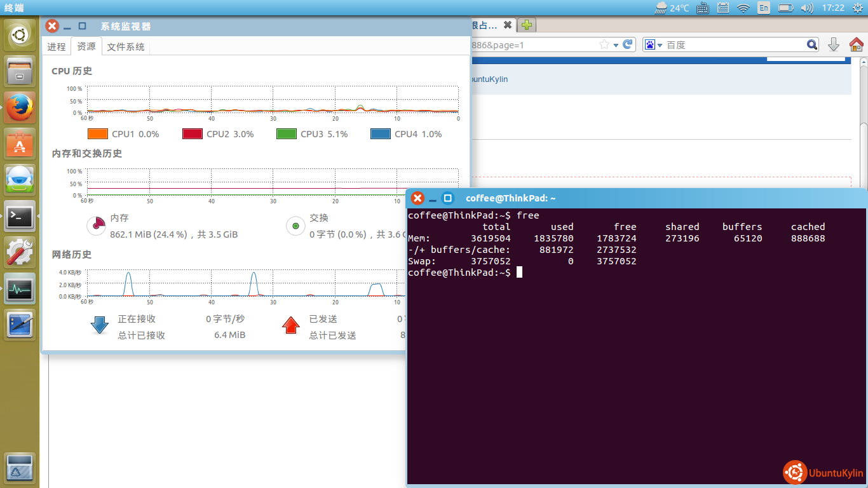
Task: Change the CPU1 orange color swatch
Action: coord(97,134)
